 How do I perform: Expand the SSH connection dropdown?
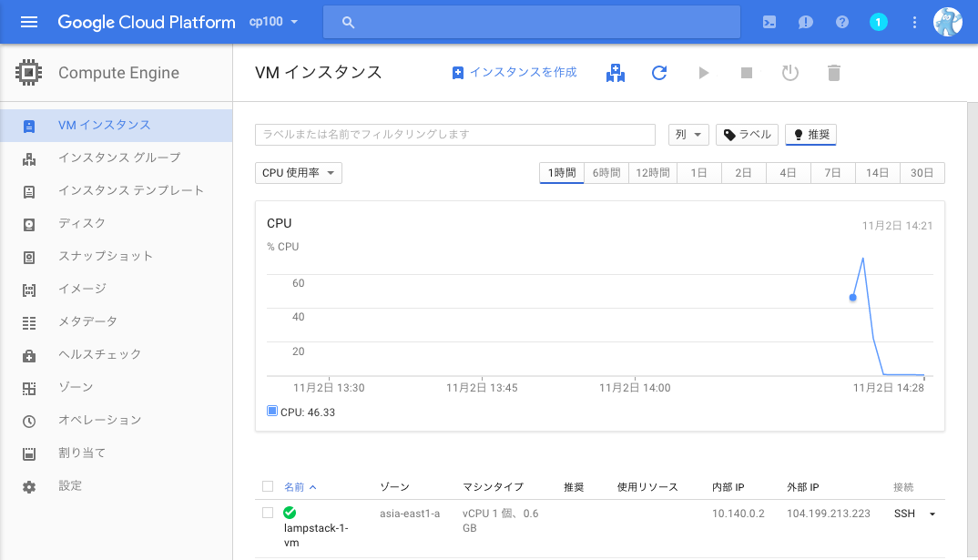tap(931, 513)
